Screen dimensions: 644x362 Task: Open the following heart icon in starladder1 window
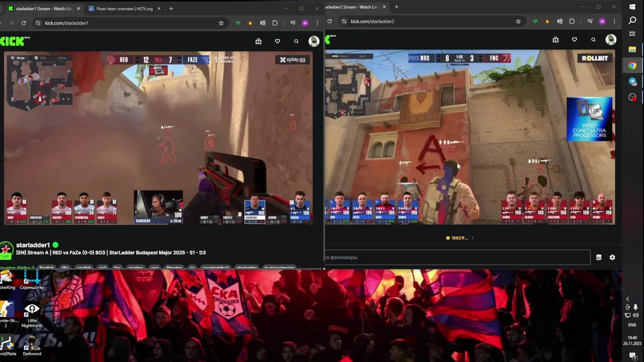click(277, 41)
